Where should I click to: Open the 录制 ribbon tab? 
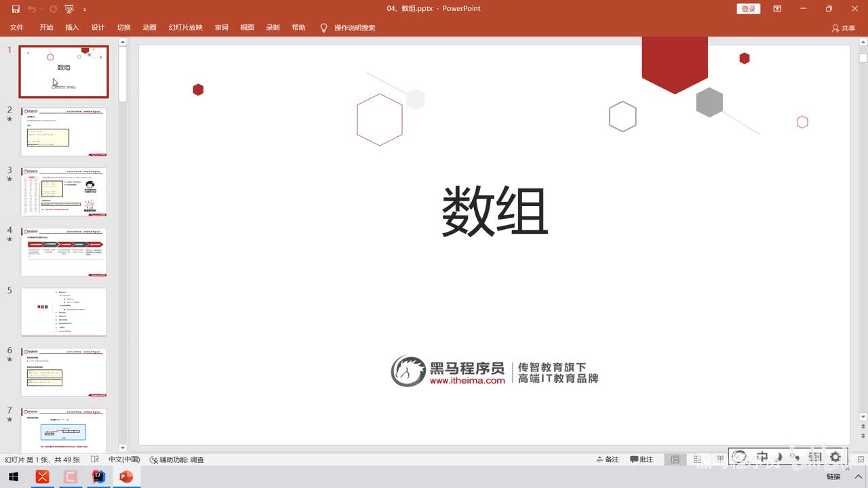point(273,28)
